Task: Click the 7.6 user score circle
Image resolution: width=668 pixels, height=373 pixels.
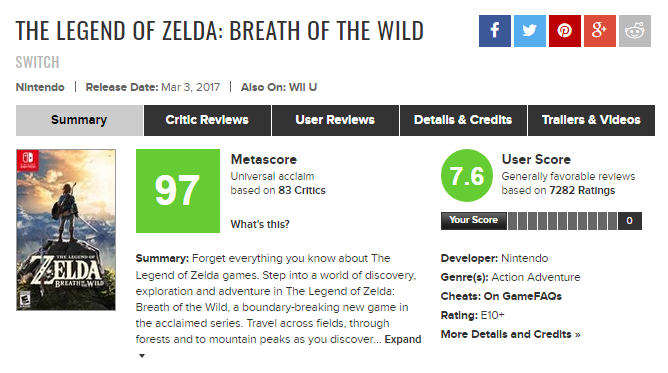Action: 467,175
